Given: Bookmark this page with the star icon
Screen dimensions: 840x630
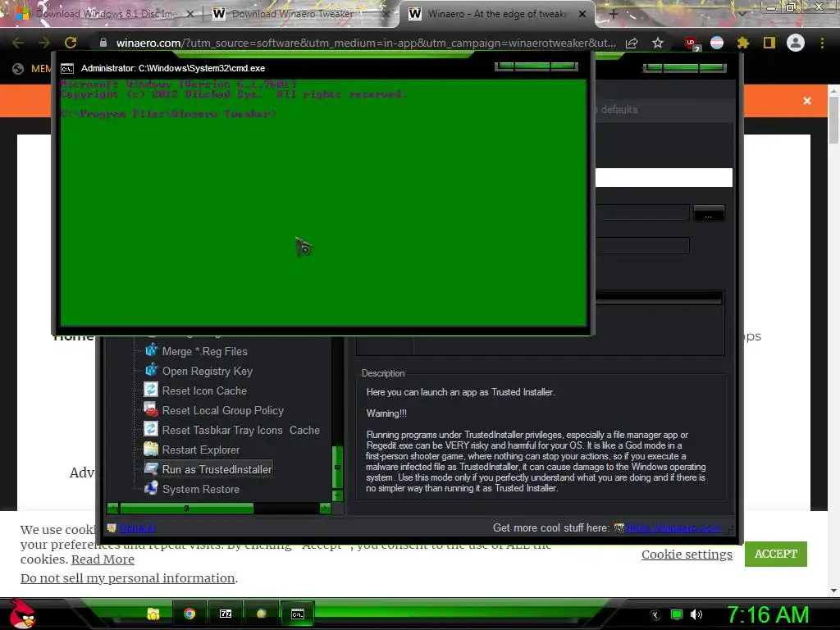Looking at the screenshot, I should [x=658, y=43].
